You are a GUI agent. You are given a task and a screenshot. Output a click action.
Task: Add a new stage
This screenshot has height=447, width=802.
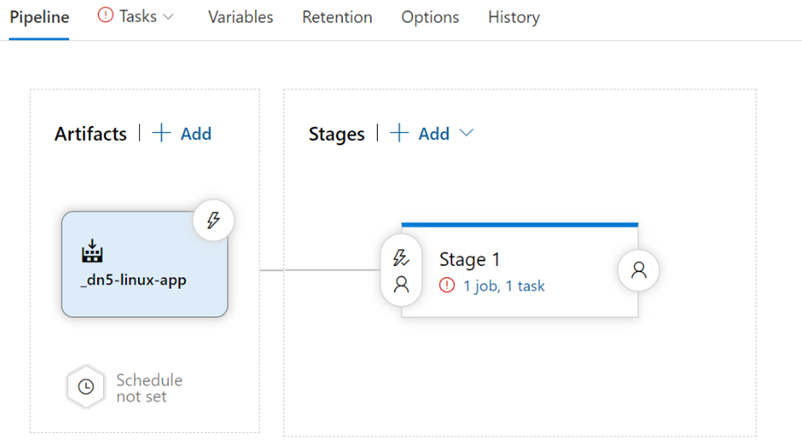click(420, 134)
